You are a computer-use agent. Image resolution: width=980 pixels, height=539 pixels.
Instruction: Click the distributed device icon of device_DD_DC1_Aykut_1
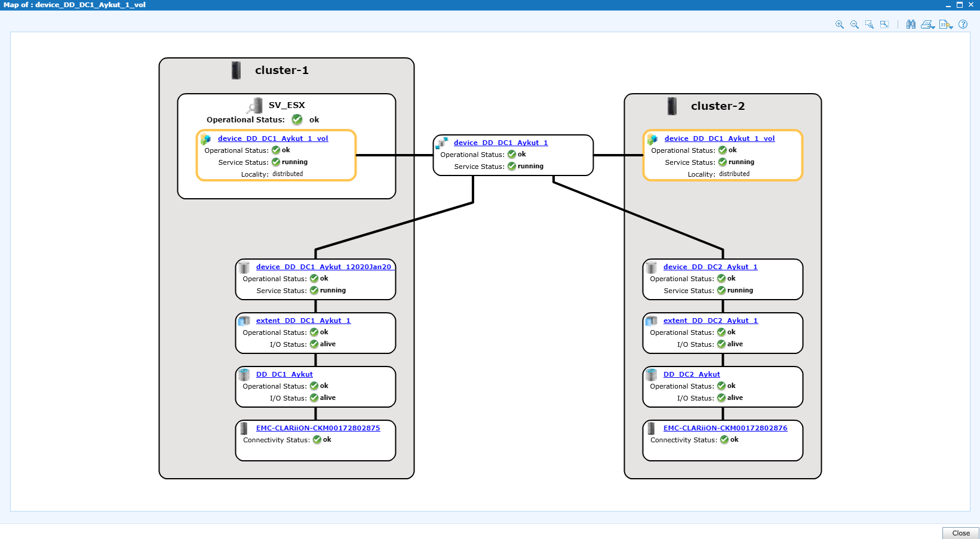coord(442,143)
